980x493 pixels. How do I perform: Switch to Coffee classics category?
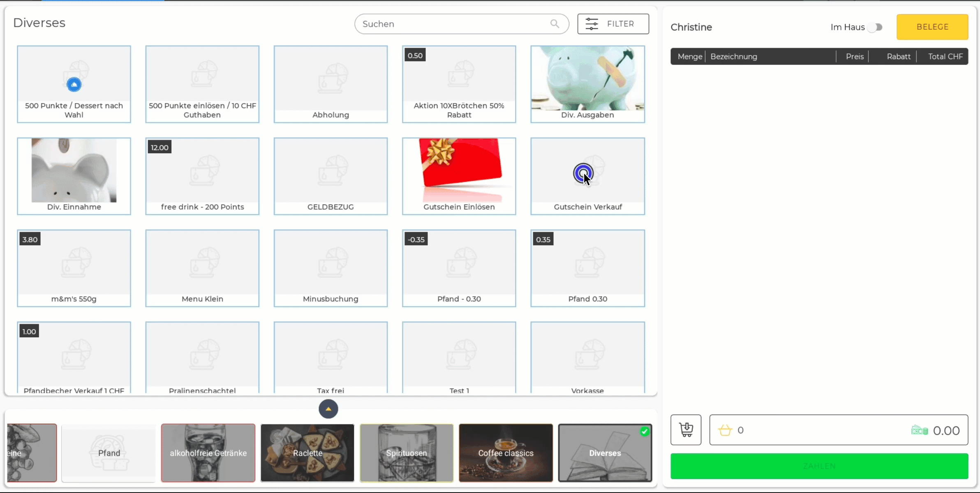pyautogui.click(x=506, y=453)
